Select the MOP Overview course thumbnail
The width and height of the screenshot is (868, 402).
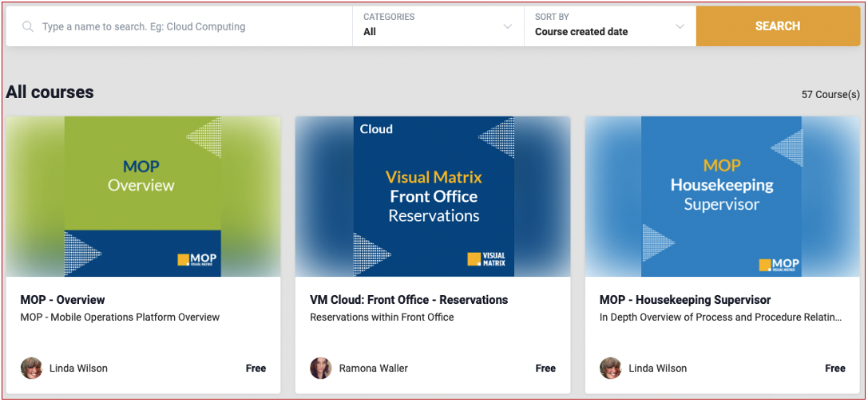coord(143,196)
